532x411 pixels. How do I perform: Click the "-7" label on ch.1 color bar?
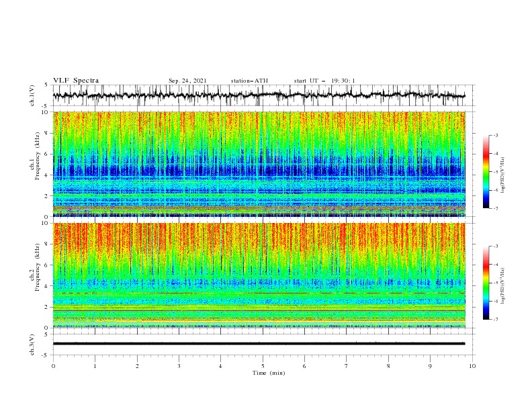click(x=496, y=208)
